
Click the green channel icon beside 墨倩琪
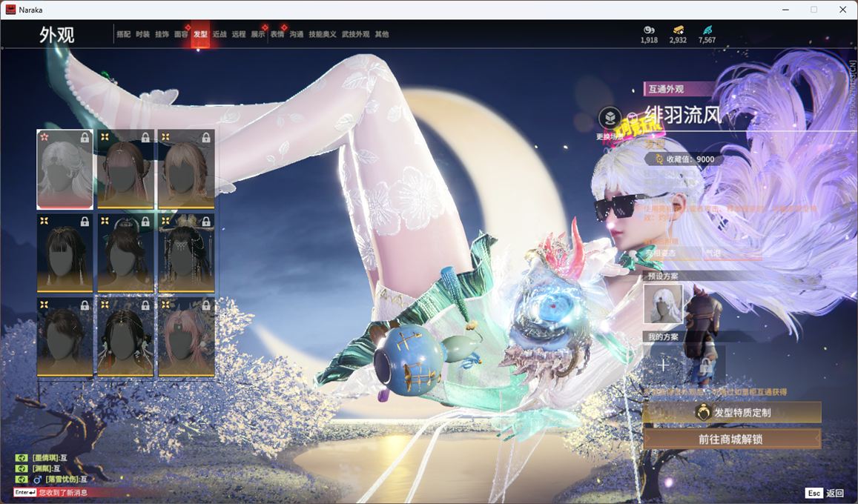(x=22, y=458)
